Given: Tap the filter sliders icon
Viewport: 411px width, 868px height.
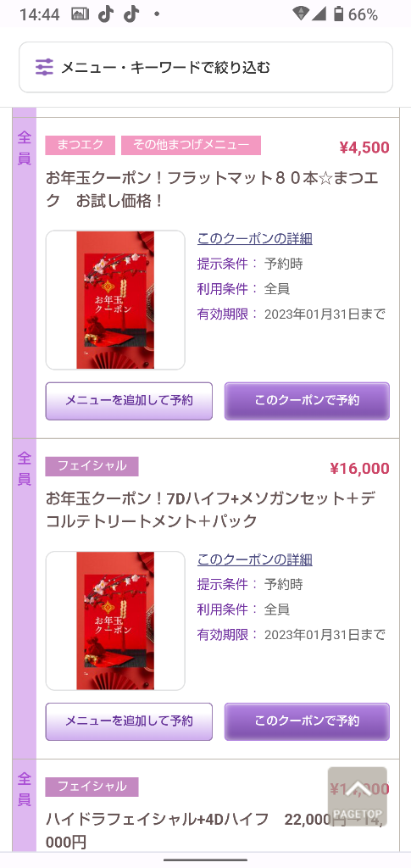Looking at the screenshot, I should point(44,68).
